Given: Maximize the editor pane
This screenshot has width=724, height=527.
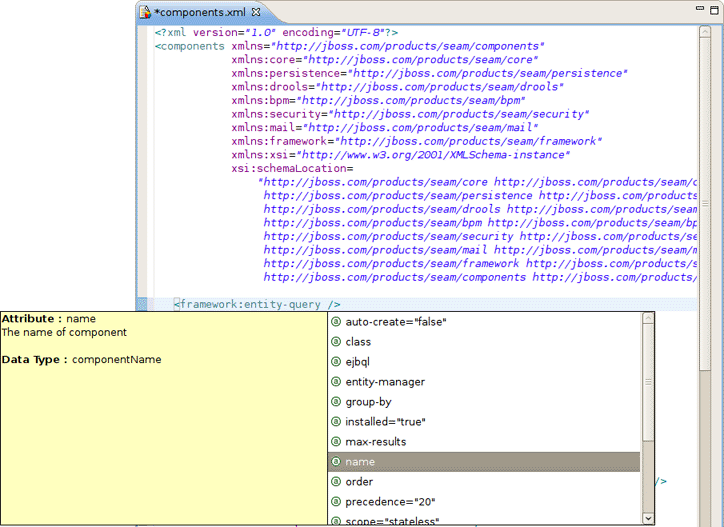Looking at the screenshot, I should pyautogui.click(x=714, y=9).
